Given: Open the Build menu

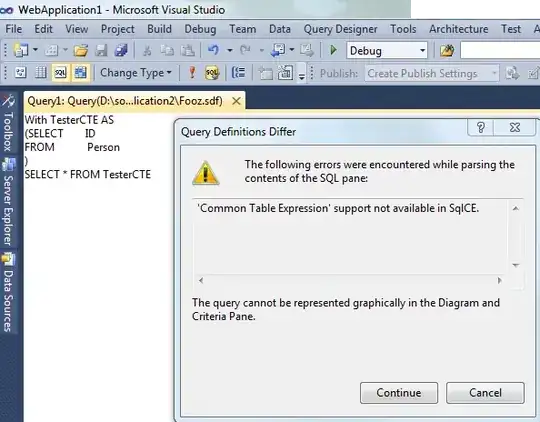Looking at the screenshot, I should point(159,29).
